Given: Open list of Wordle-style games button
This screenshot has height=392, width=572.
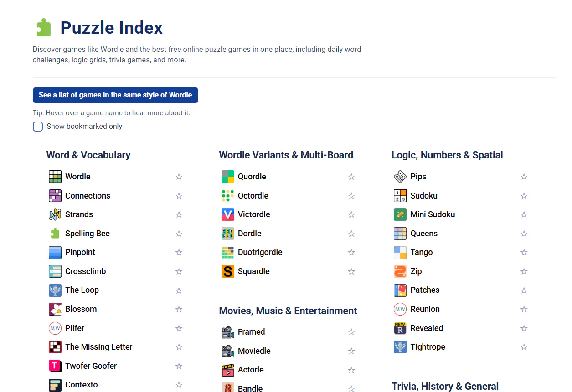Looking at the screenshot, I should pyautogui.click(x=115, y=95).
